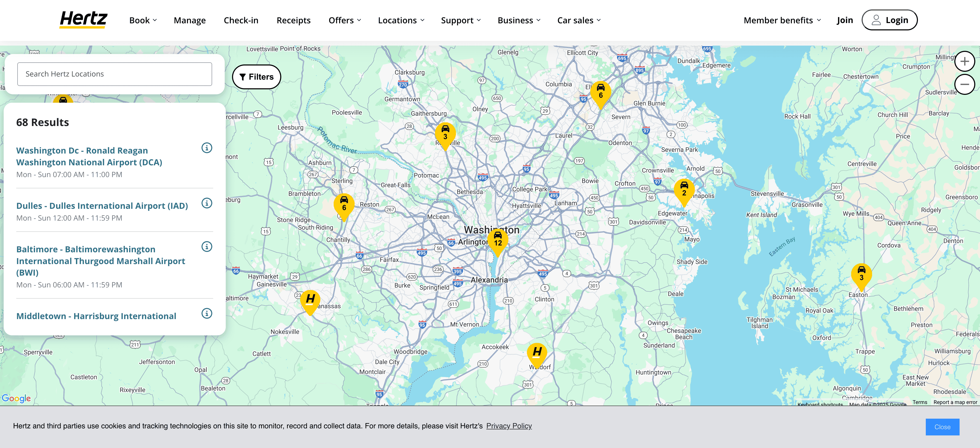980x448 pixels.
Task: Expand the Locations dropdown menu
Action: click(401, 20)
